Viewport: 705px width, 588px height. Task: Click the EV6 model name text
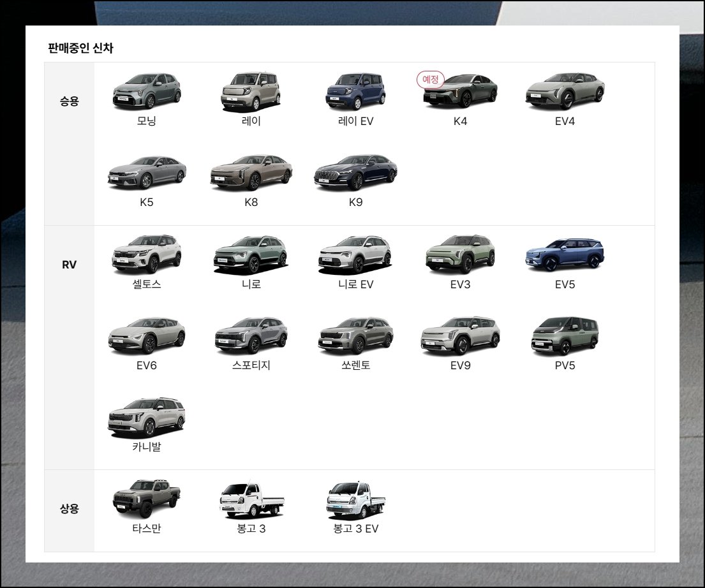pyautogui.click(x=147, y=365)
